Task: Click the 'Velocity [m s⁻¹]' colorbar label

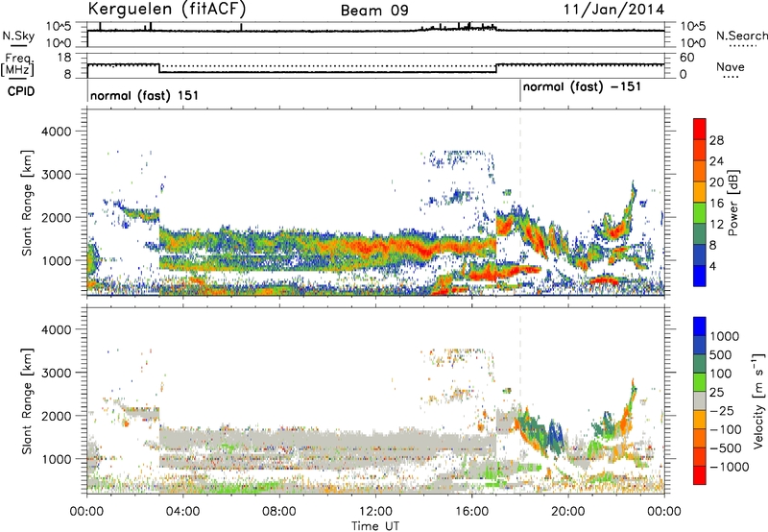Action: pyautogui.click(x=758, y=400)
